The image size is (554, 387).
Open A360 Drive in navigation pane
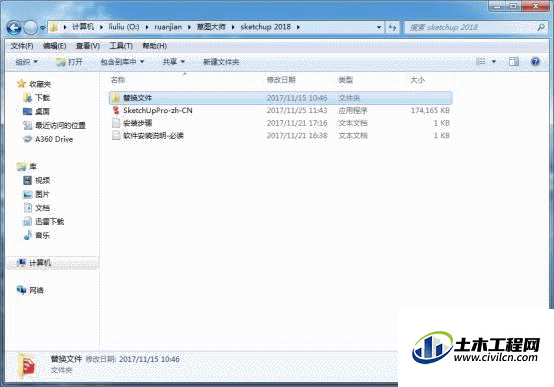point(54,139)
